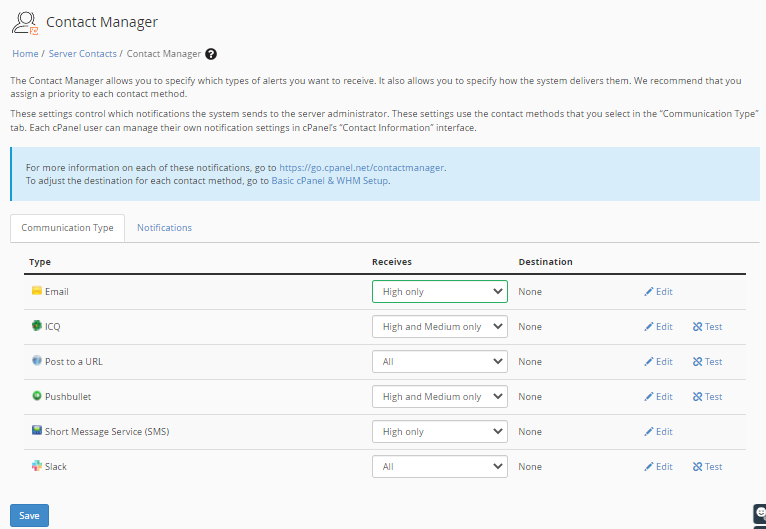Click the help question mark icon

point(211,54)
